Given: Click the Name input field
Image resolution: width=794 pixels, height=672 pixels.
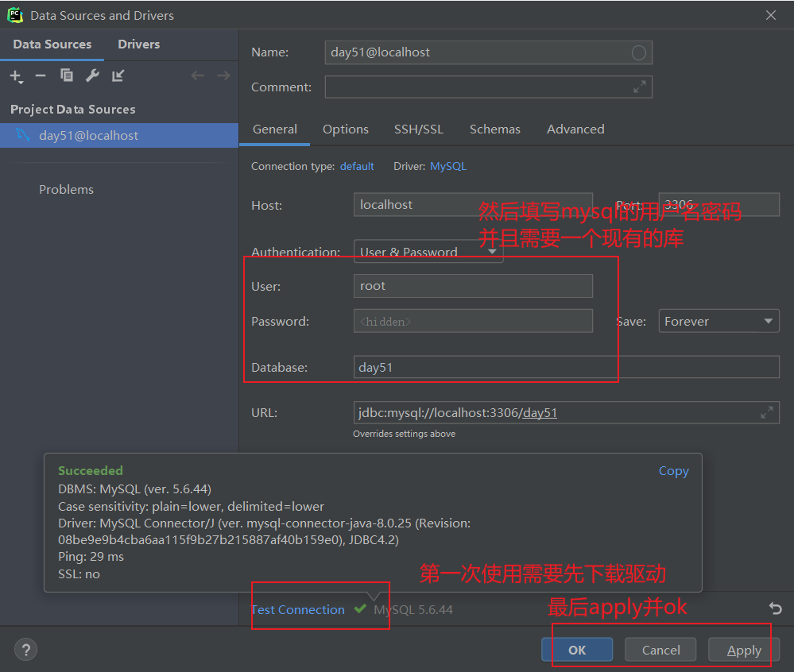Looking at the screenshot, I should 488,52.
